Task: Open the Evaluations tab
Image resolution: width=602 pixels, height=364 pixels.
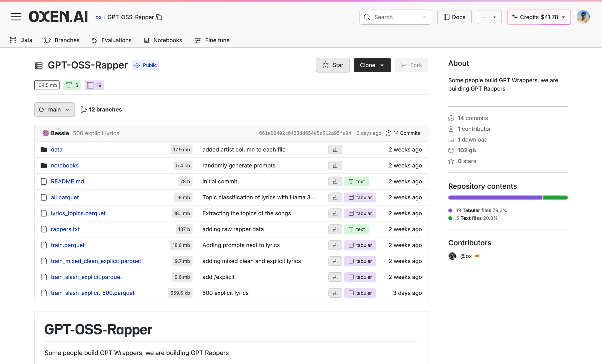Action: [x=112, y=40]
